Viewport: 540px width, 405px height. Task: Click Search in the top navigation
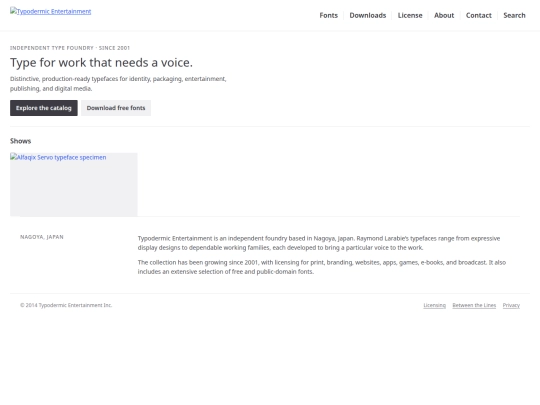514,15
